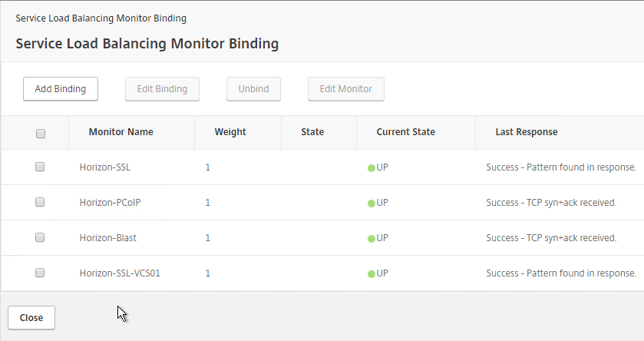Image resolution: width=644 pixels, height=341 pixels.
Task: Select the Horizon-SSL-VCS01 monitor name
Action: [x=120, y=273]
